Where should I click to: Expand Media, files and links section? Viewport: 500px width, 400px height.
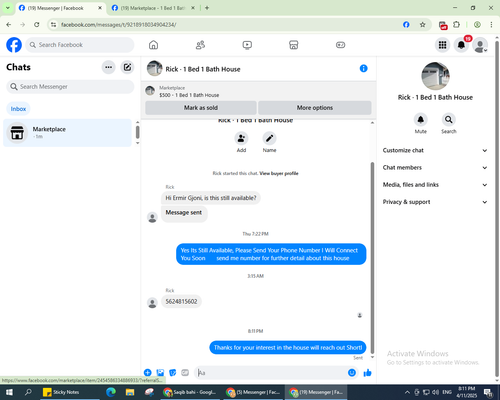pyautogui.click(x=435, y=185)
